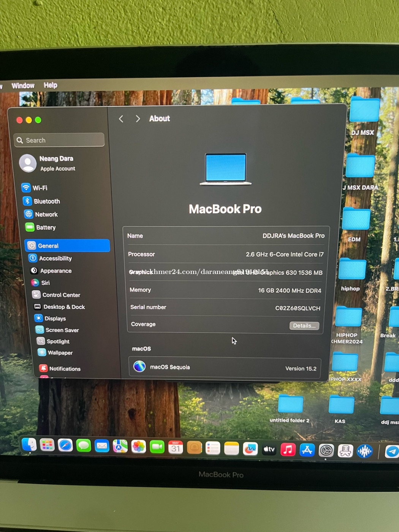Image resolution: width=399 pixels, height=532 pixels.
Task: Go back using the left chevron
Action: pyautogui.click(x=121, y=119)
